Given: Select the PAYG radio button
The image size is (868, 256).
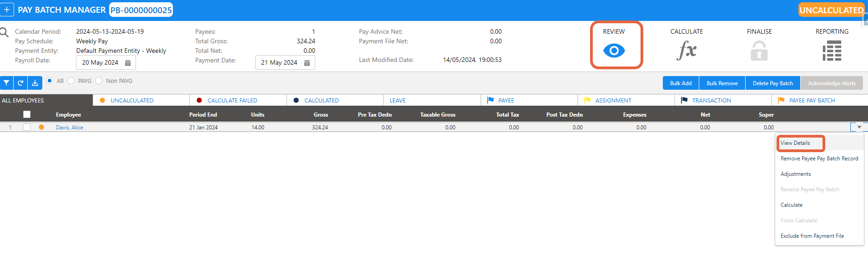Looking at the screenshot, I should [71, 81].
